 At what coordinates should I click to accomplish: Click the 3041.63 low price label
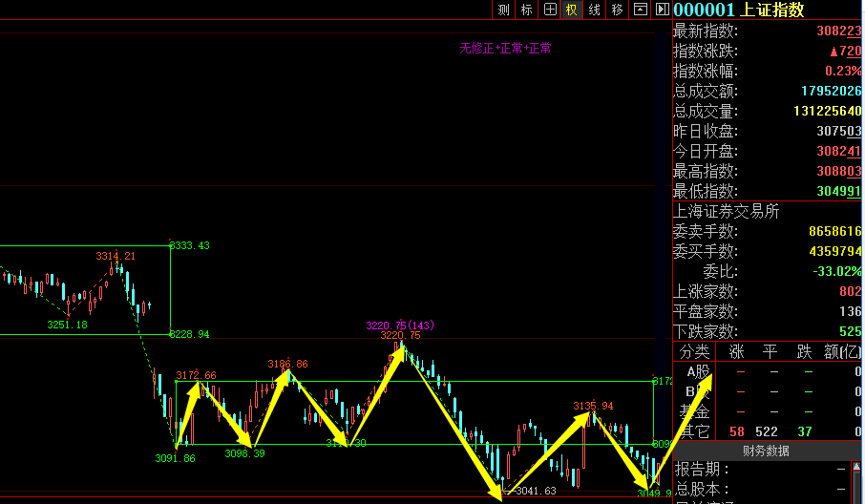pos(536,491)
